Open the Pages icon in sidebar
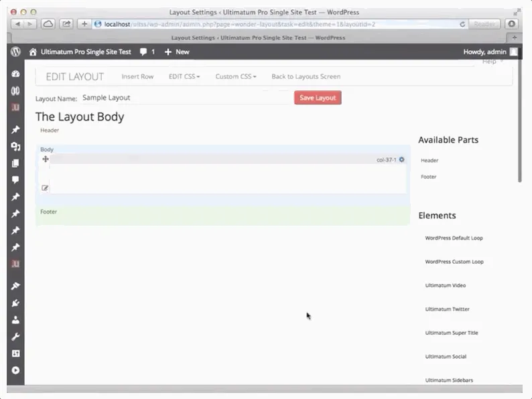Image resolution: width=532 pixels, height=399 pixels. (15, 163)
